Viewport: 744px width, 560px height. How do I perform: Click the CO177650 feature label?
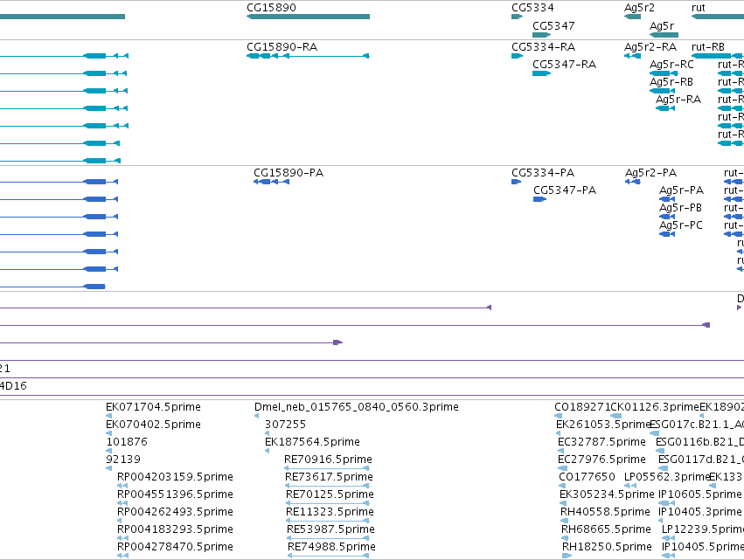(x=587, y=476)
